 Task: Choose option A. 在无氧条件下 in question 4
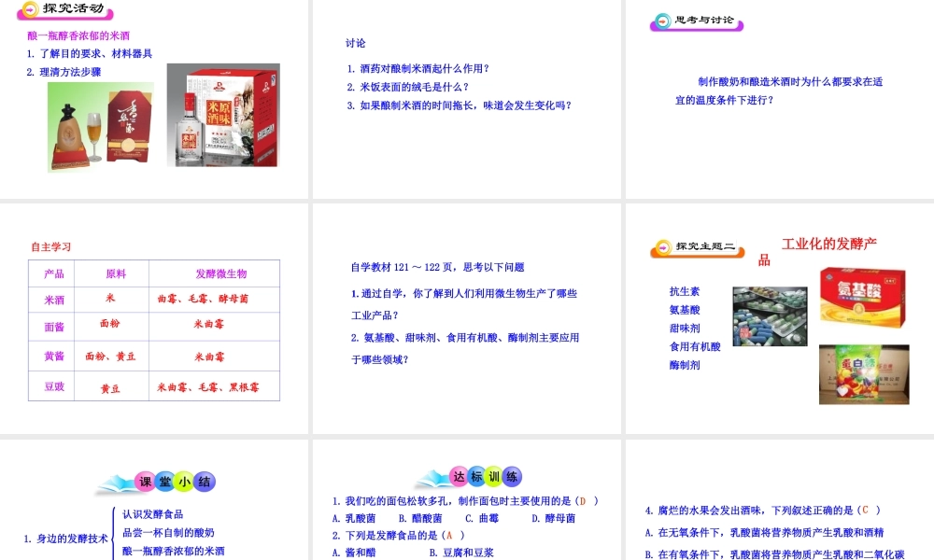764,533
